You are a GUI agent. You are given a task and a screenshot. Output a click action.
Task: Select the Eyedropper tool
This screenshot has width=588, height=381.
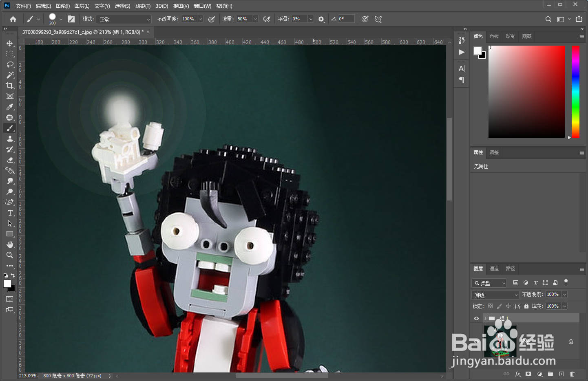click(10, 107)
